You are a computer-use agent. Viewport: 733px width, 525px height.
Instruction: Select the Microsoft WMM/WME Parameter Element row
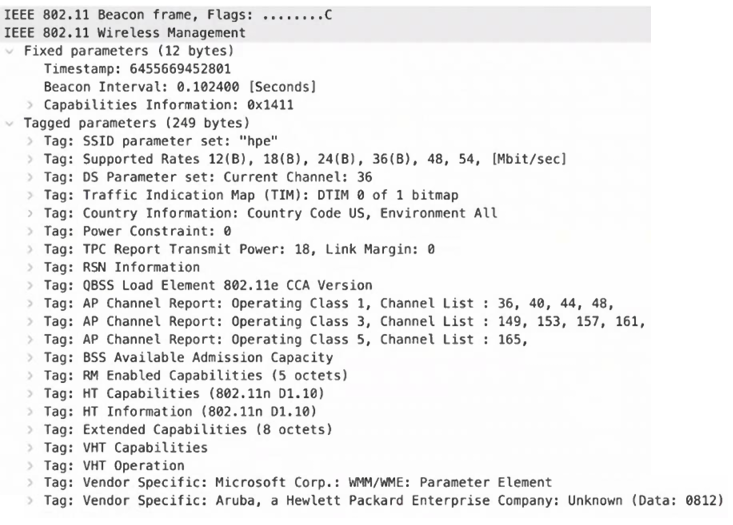tap(298, 483)
